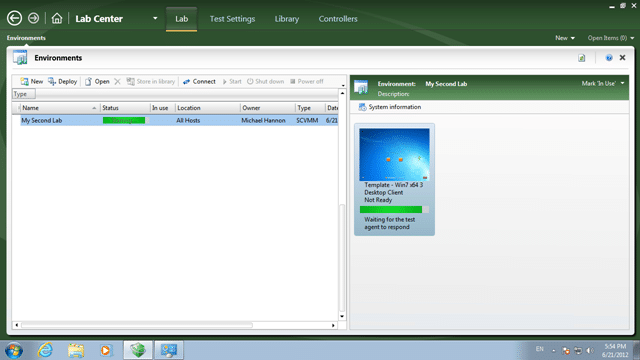Click the SCVMM type cell

[x=307, y=120]
